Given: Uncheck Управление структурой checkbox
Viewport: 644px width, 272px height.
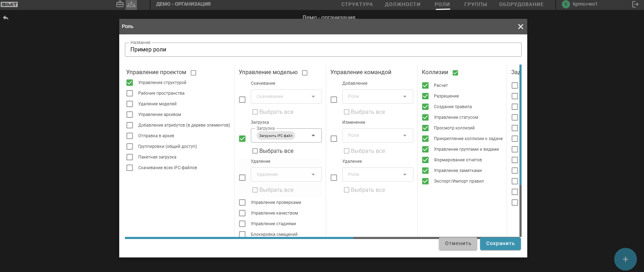Looking at the screenshot, I should pos(130,83).
